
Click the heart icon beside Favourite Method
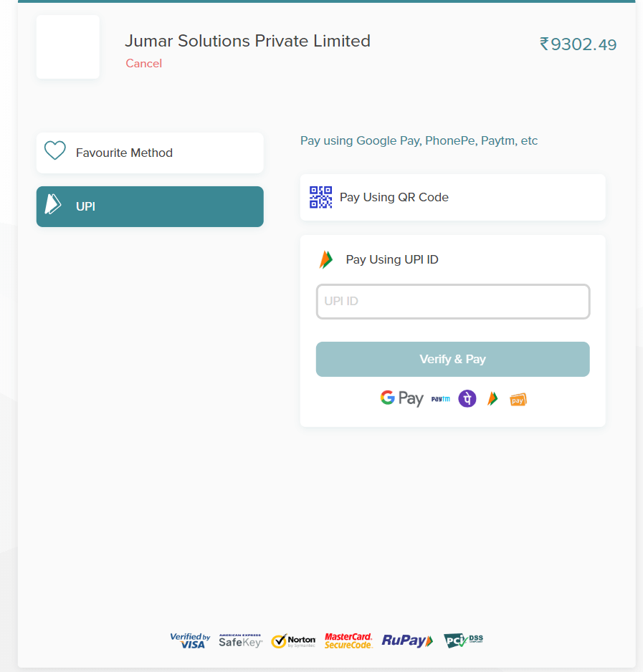55,150
